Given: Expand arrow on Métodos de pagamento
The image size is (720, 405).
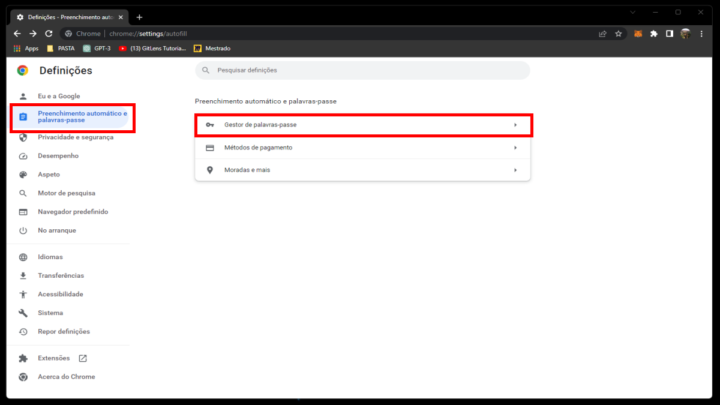Looking at the screenshot, I should [515, 147].
